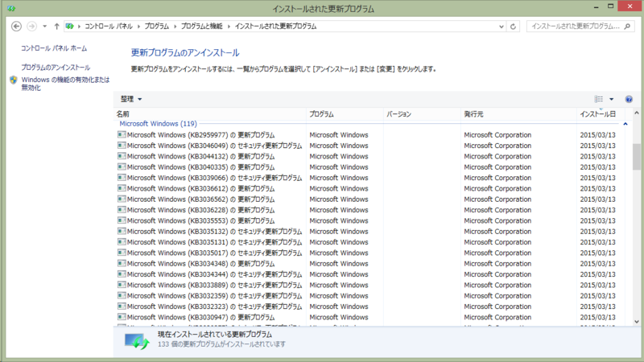
Task: Click list scrollbar up arrow
Action: (637, 113)
